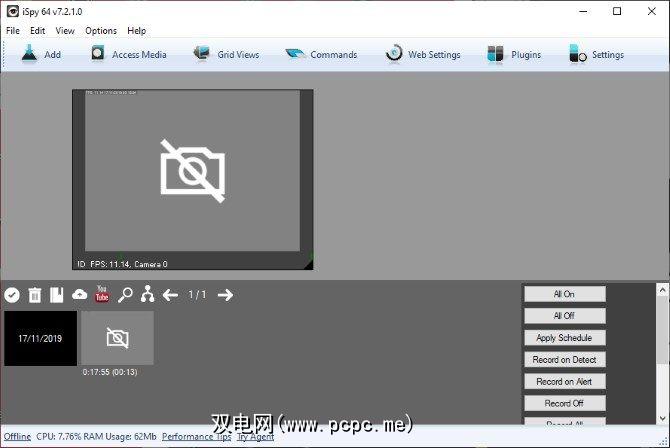Viewport: 670px width, 448px height.
Task: Open the 0:17:55 recorded clip thumbnail
Action: (x=118, y=338)
